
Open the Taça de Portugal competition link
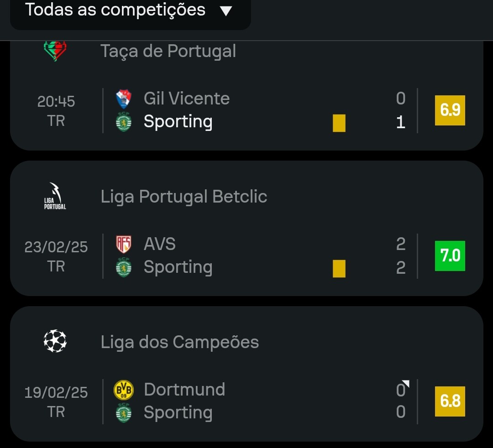pyautogui.click(x=168, y=51)
